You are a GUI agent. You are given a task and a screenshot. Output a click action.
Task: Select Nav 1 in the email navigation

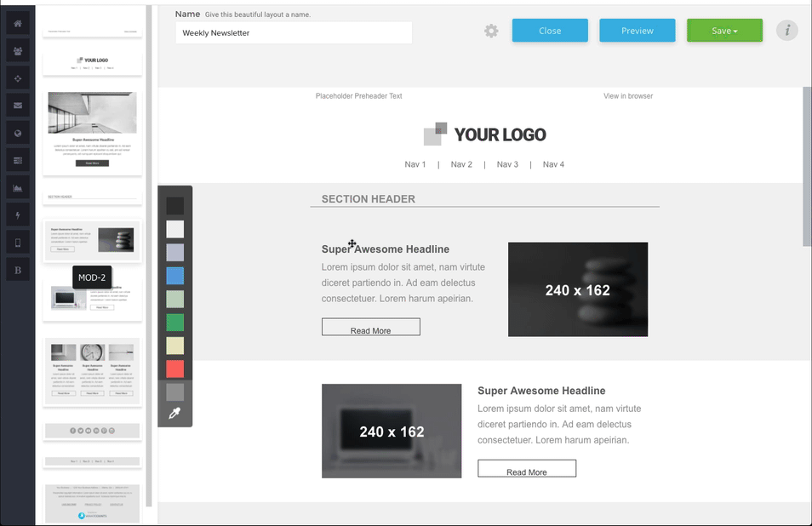415,164
